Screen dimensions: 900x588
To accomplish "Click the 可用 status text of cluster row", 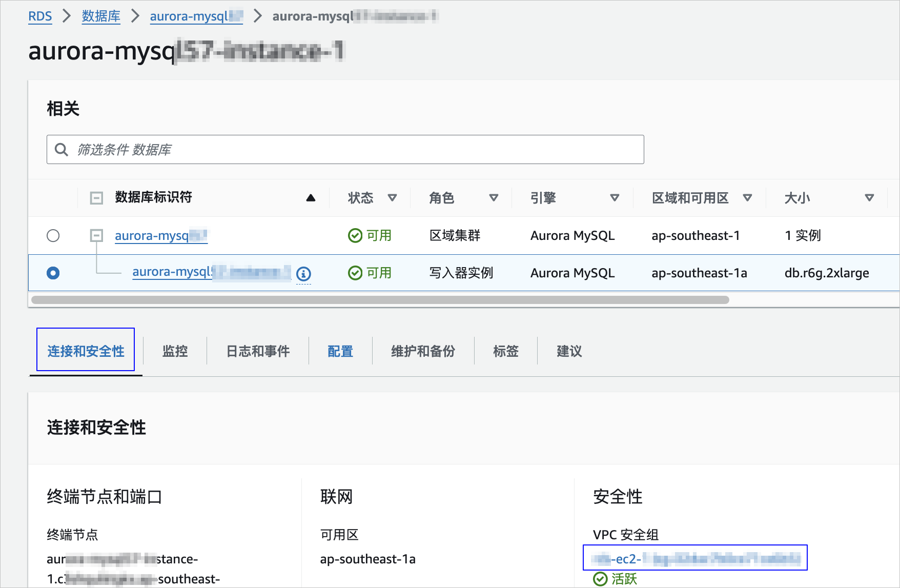I will 379,236.
